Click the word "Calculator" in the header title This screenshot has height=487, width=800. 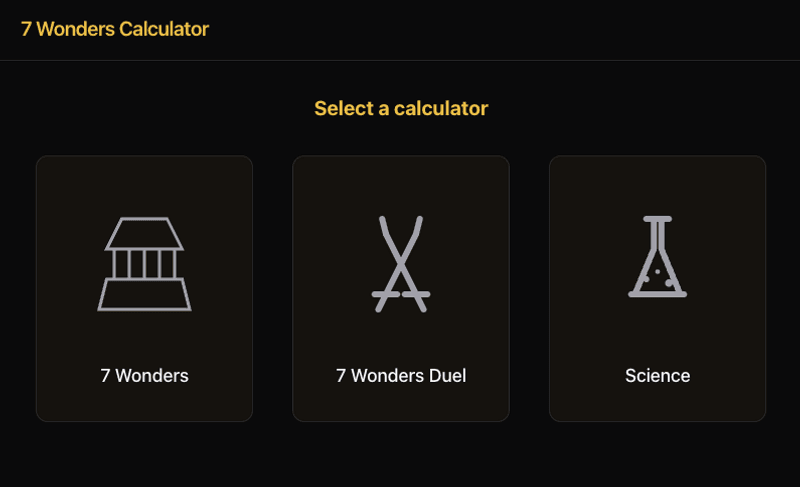(x=164, y=29)
